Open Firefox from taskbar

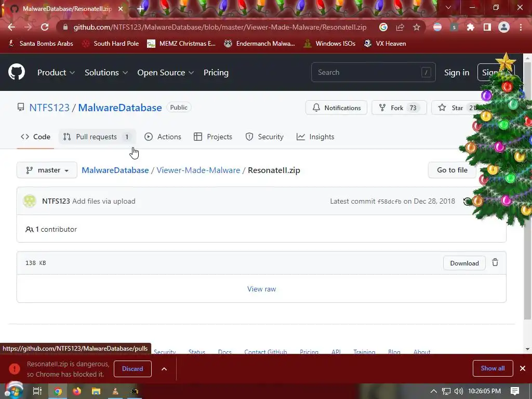pyautogui.click(x=77, y=391)
